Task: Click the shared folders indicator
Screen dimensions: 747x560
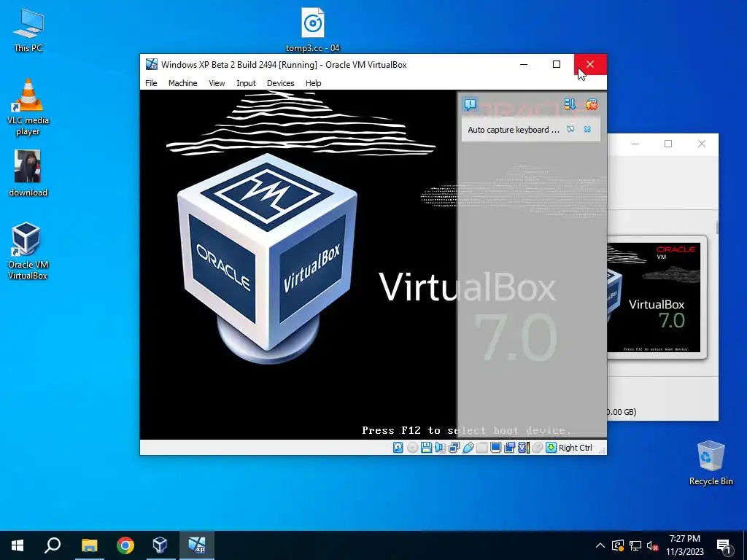Action: 481,448
